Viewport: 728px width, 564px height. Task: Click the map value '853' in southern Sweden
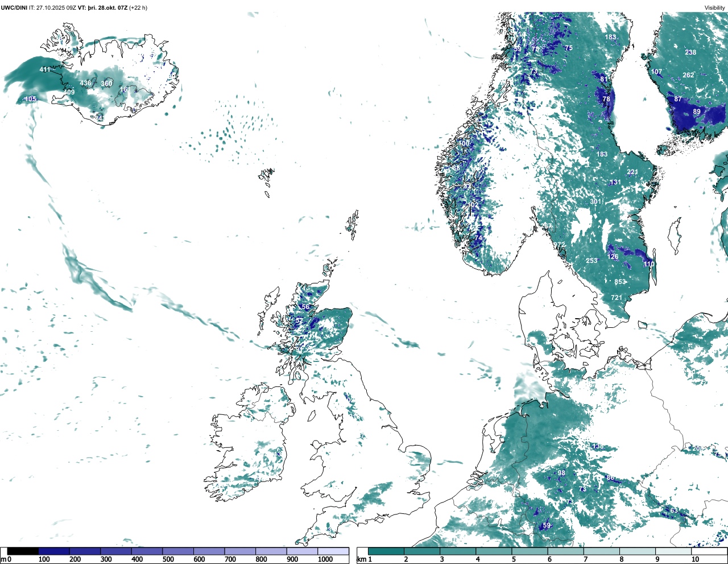620,282
